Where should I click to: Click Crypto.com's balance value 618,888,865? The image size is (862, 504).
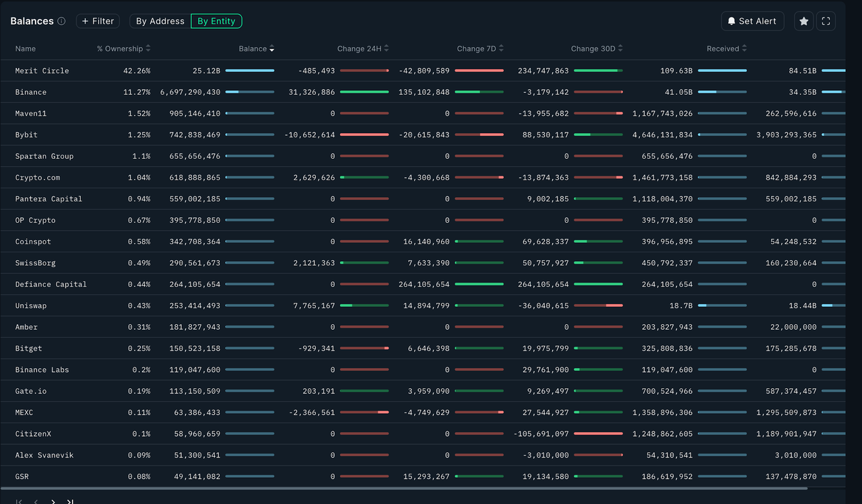[195, 178]
